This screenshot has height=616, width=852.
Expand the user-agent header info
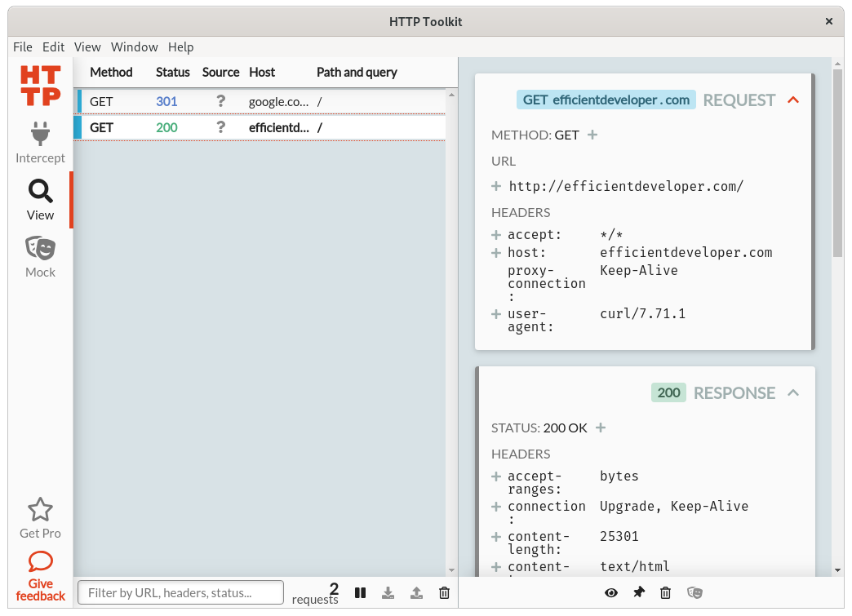[496, 314]
